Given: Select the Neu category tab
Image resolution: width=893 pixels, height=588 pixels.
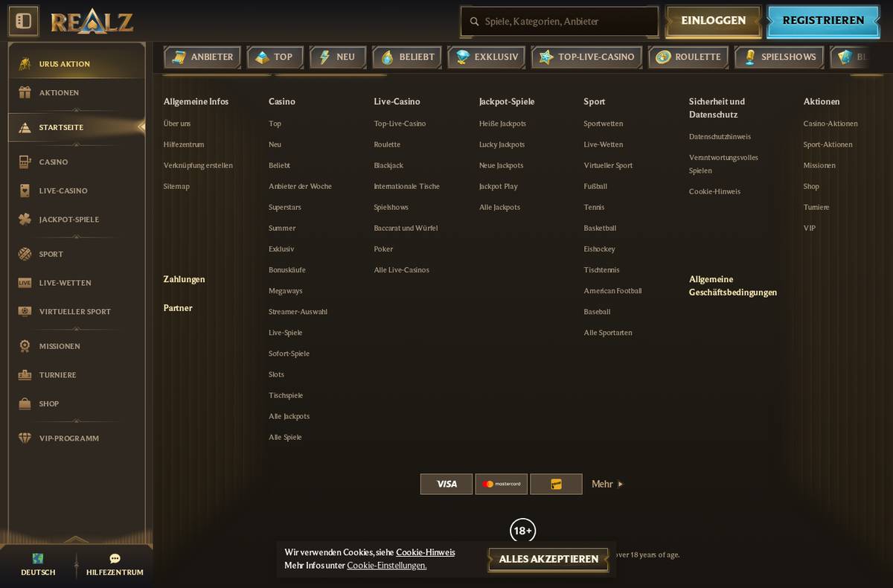Looking at the screenshot, I should [x=338, y=57].
